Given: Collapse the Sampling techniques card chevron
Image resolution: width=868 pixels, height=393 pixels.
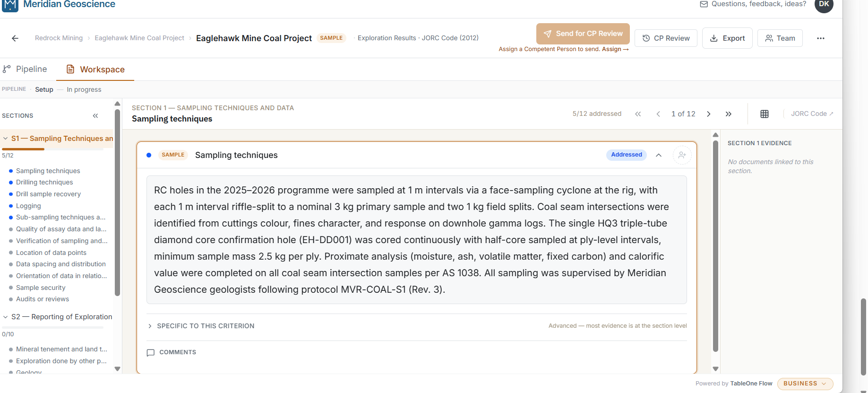Looking at the screenshot, I should (659, 155).
